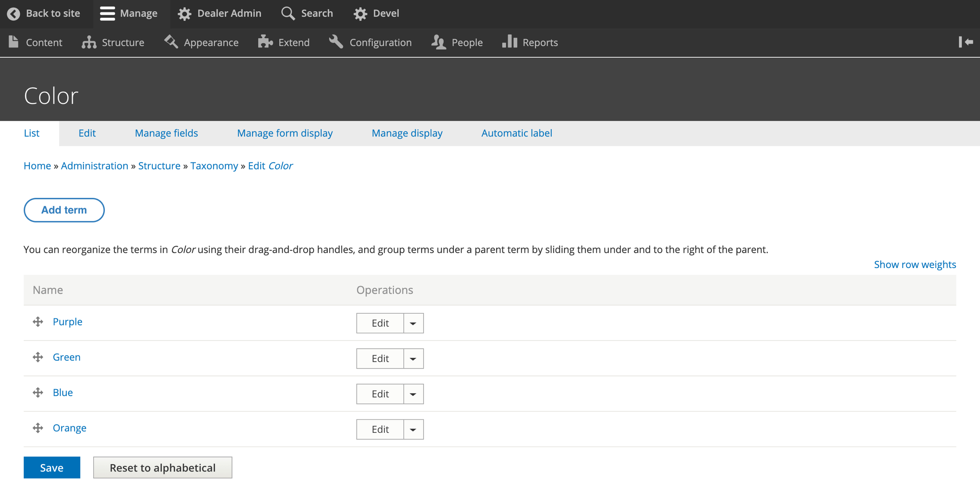
Task: Open the Manage toolbar label
Action: pyautogui.click(x=138, y=13)
